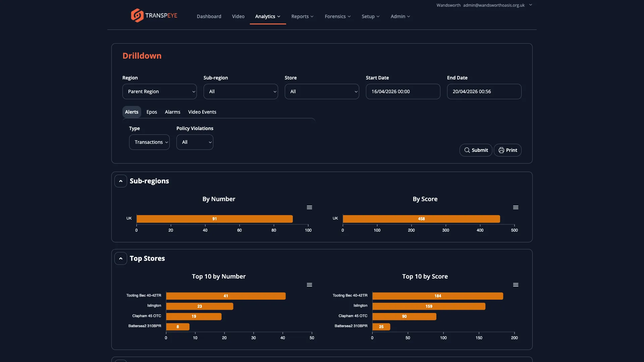Open the account dropdown beside the admin email
Screen dimensions: 644x362
point(531,5)
